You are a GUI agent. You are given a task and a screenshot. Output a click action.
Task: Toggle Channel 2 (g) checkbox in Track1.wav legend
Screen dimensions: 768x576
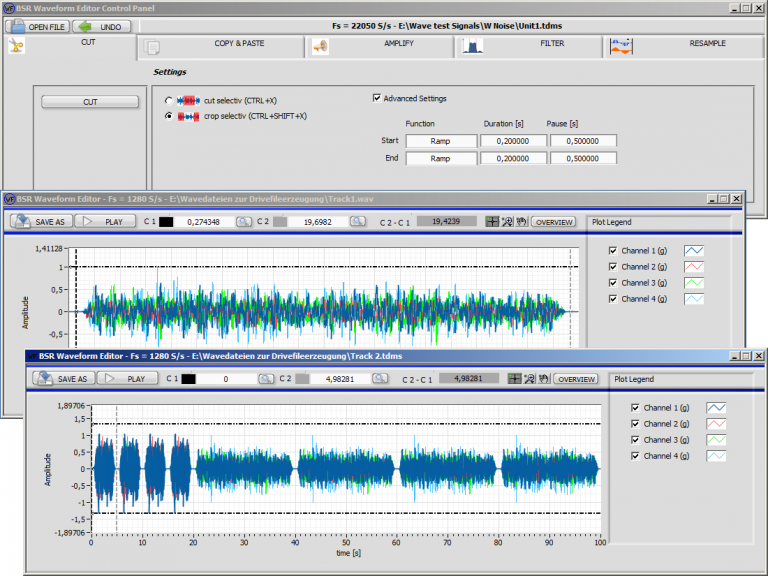click(x=613, y=267)
